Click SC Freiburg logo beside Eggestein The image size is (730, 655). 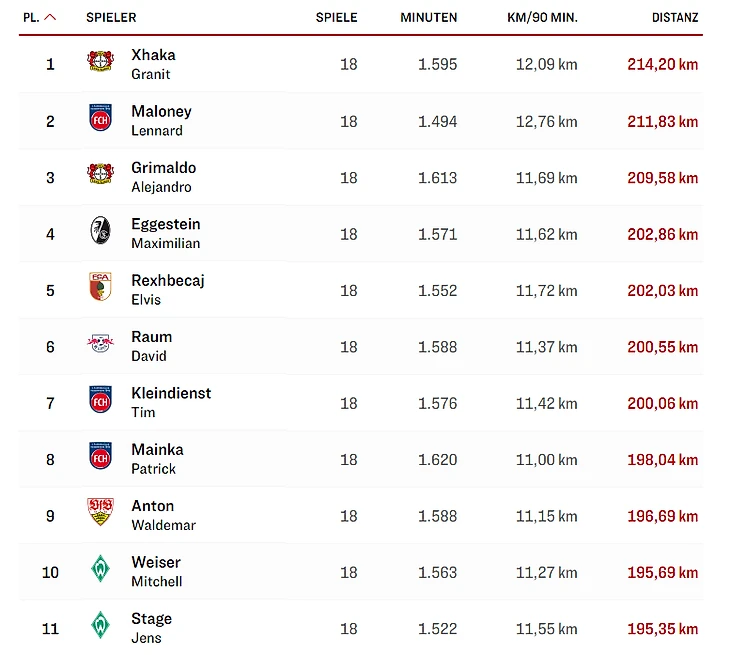click(x=100, y=232)
